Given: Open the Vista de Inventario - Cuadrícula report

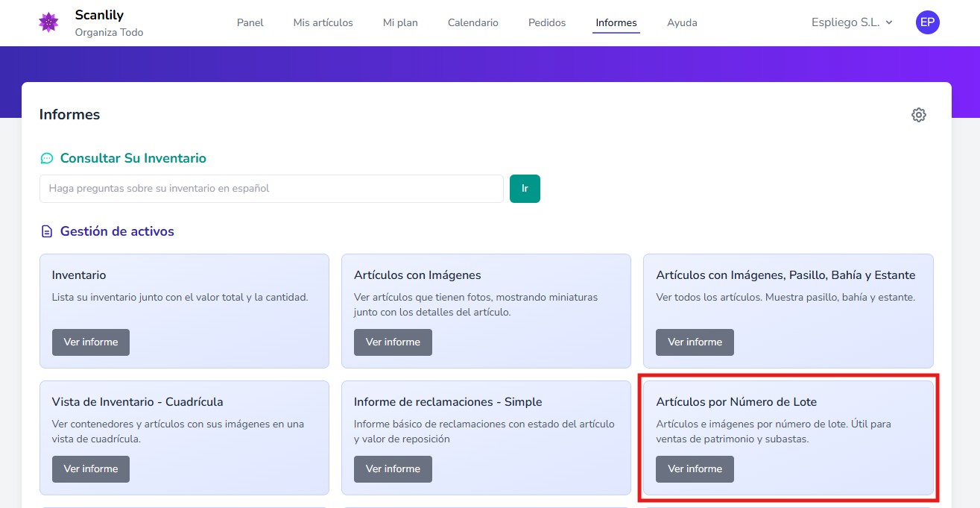Looking at the screenshot, I should [90, 469].
